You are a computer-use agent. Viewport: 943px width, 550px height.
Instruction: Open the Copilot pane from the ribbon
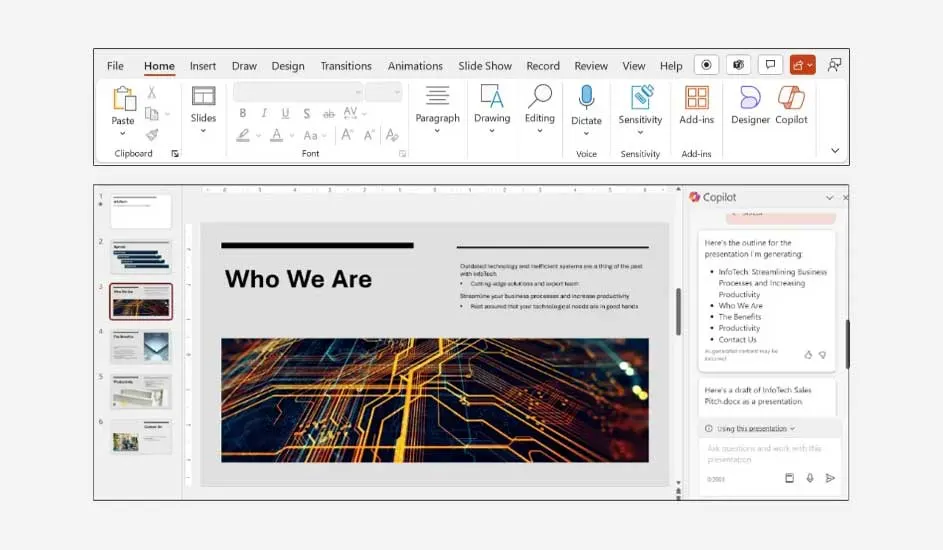pyautogui.click(x=791, y=105)
